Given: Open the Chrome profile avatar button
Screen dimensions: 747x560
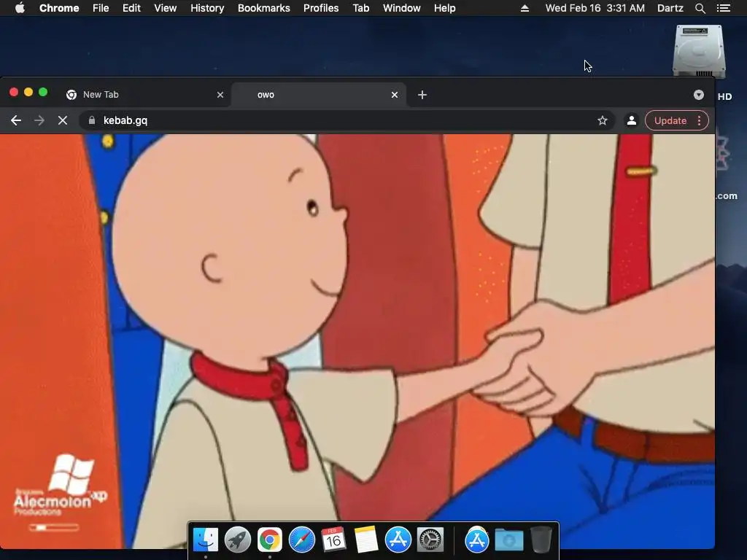Looking at the screenshot, I should 632,120.
